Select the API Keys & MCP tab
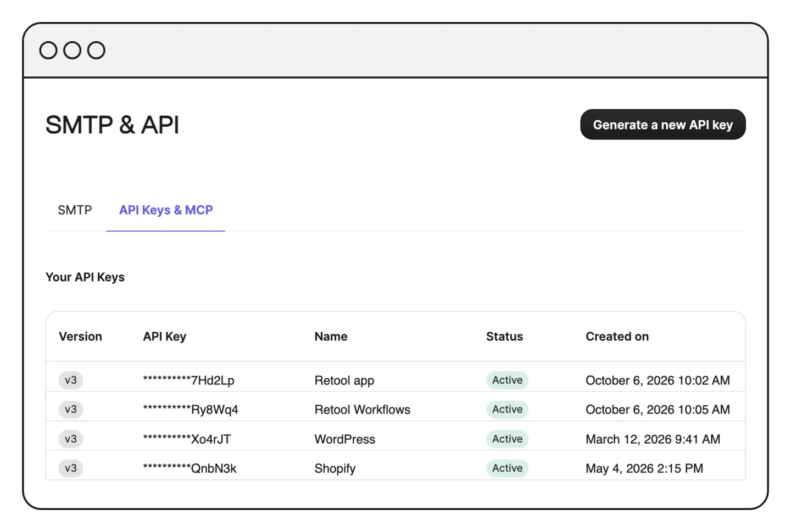The image size is (791, 532). pos(166,210)
